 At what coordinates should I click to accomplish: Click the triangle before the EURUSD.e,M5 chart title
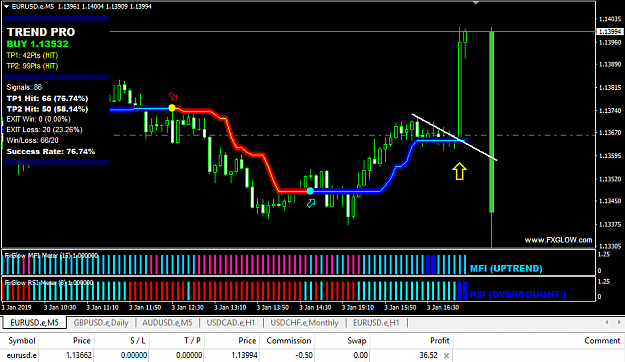coord(6,6)
